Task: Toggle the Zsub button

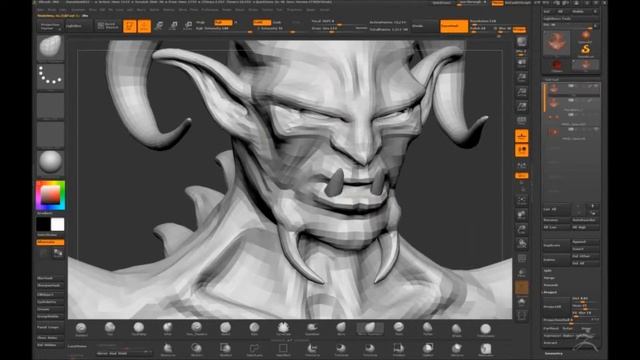Action: (277, 22)
